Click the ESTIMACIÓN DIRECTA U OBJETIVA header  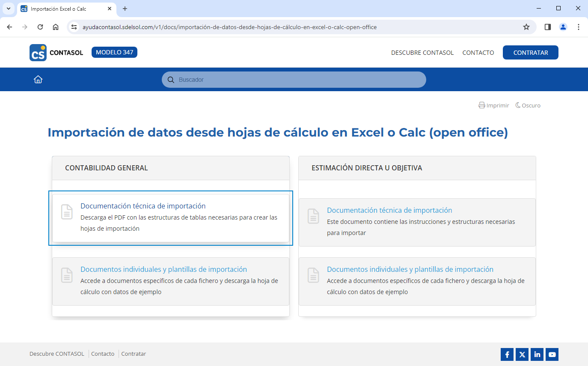click(367, 168)
